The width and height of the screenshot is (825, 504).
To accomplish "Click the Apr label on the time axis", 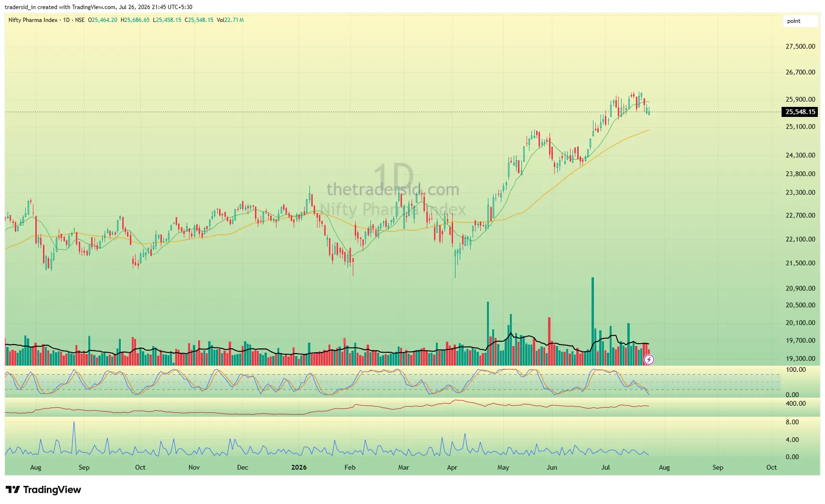I will [x=452, y=467].
